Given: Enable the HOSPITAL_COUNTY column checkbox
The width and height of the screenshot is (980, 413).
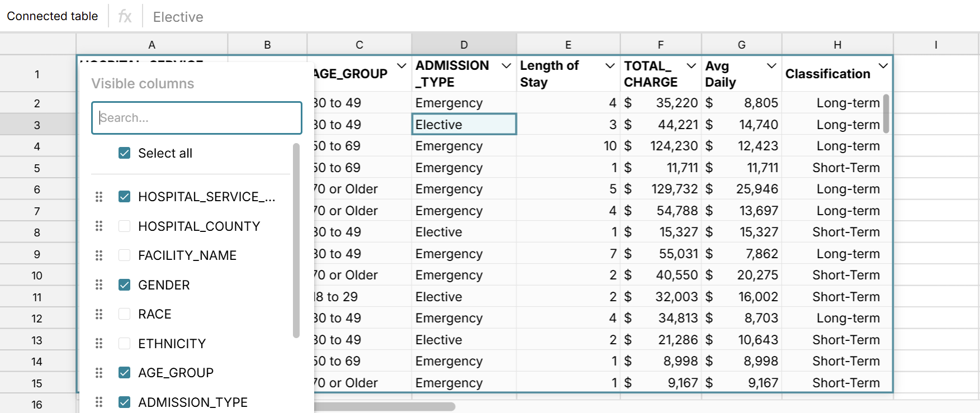Looking at the screenshot, I should point(125,226).
